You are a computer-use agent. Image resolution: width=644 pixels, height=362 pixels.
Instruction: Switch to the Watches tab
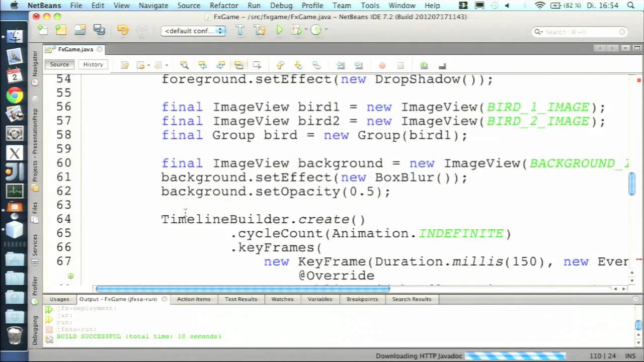point(282,299)
